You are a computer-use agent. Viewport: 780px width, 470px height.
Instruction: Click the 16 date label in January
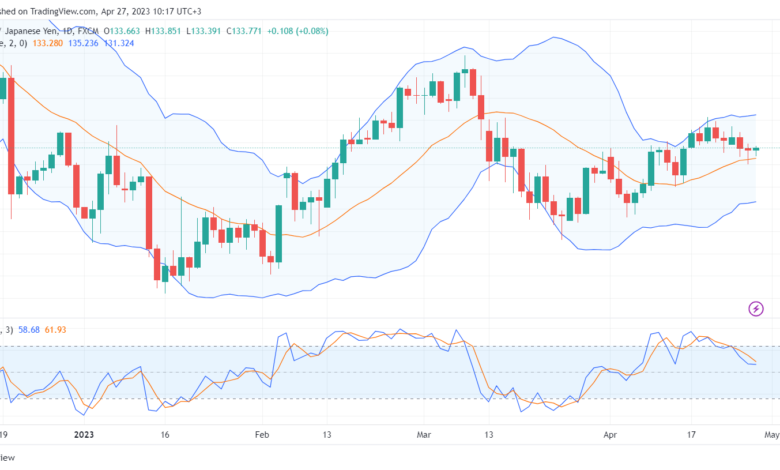click(x=165, y=435)
